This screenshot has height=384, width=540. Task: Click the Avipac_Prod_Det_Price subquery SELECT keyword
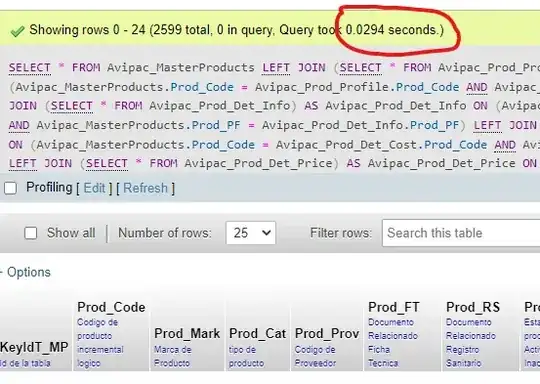point(107,164)
